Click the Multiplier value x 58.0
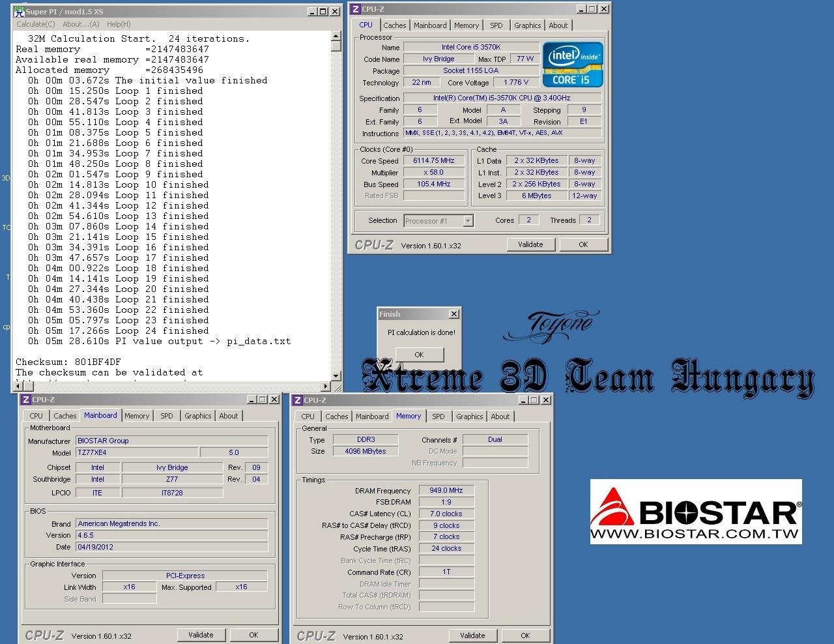The width and height of the screenshot is (834, 644). [x=434, y=172]
